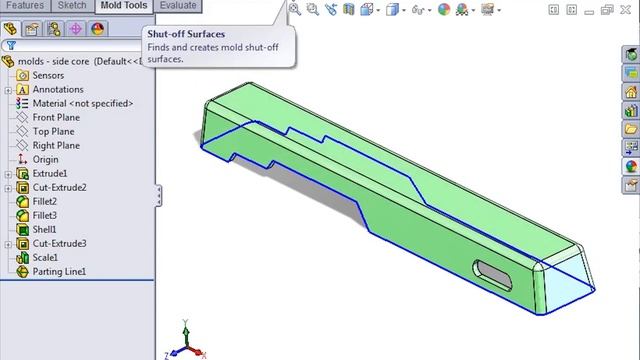Click the View Settings monitor icon
This screenshot has width=640, height=360.
(487, 9)
